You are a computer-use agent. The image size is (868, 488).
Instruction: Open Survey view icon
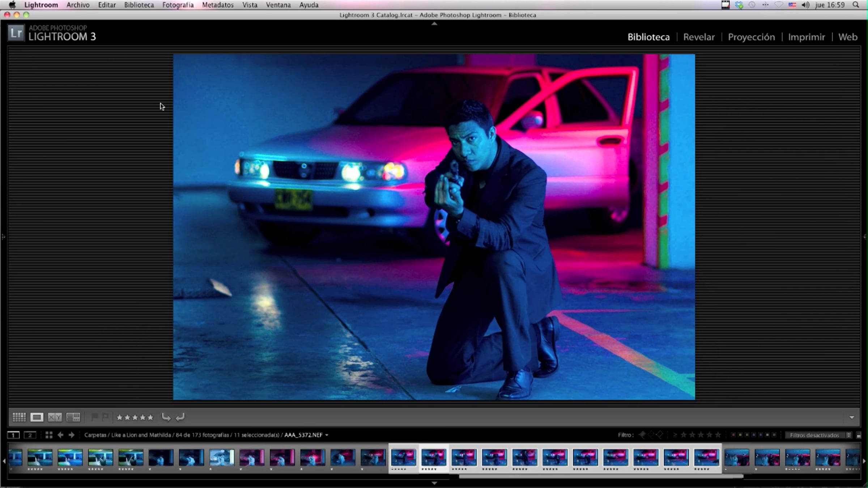pyautogui.click(x=73, y=418)
